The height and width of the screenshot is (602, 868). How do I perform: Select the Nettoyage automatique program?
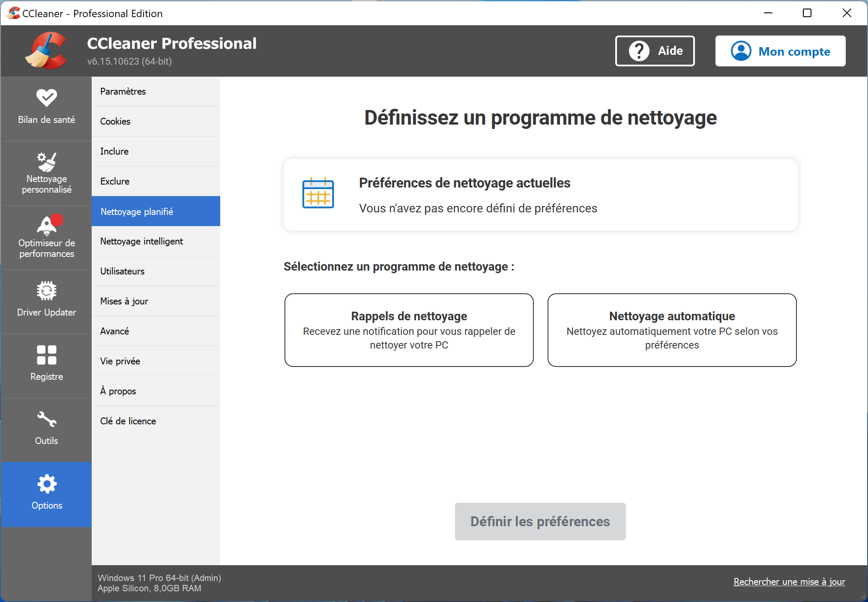pyautogui.click(x=671, y=330)
